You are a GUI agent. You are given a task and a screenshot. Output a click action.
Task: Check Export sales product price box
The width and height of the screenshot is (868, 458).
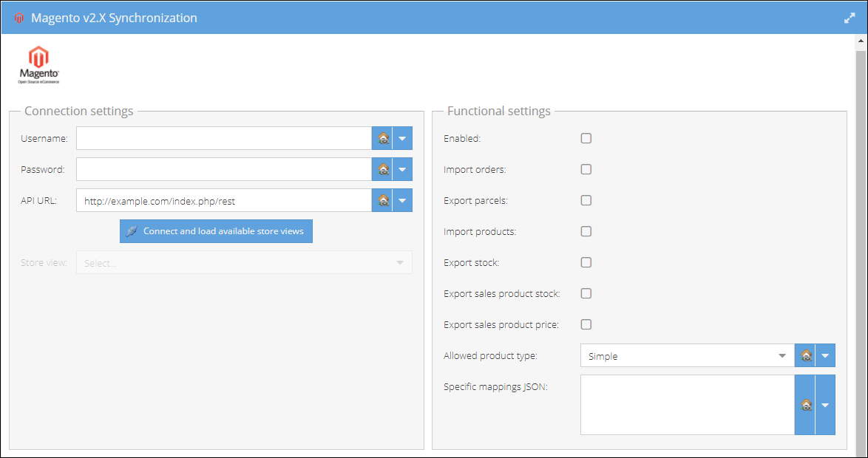pos(586,324)
